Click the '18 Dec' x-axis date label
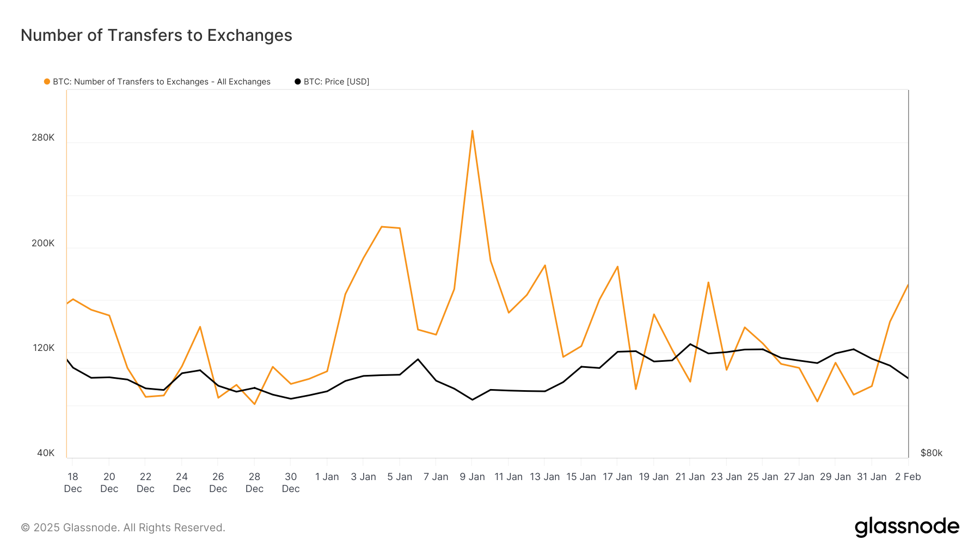The image size is (980, 552). (73, 483)
